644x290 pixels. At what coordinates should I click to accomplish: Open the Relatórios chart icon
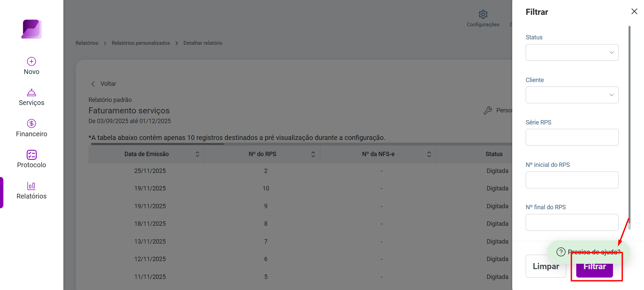[x=31, y=186]
